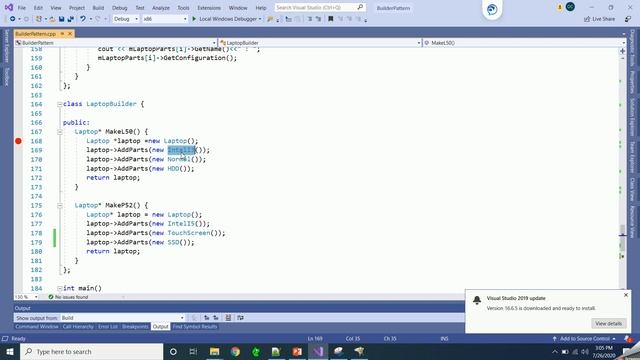640x360 pixels.
Task: Open Task View on the taskbar
Action: click(193, 351)
